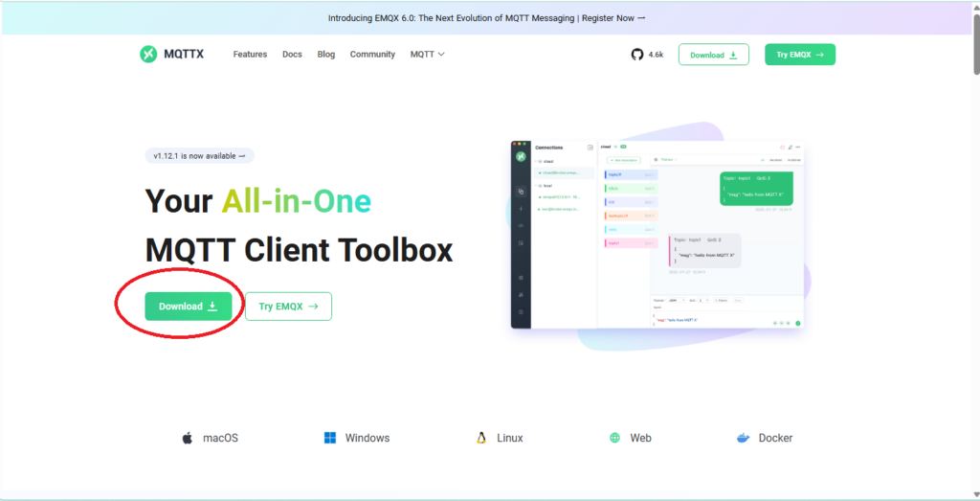The height and width of the screenshot is (501, 980).
Task: Click the Apple macOS icon
Action: pos(188,438)
